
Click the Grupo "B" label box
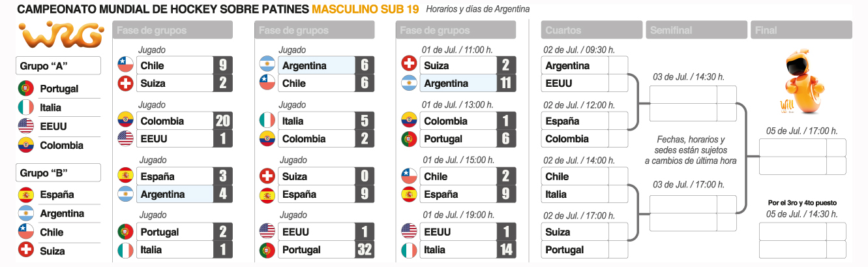tap(58, 172)
